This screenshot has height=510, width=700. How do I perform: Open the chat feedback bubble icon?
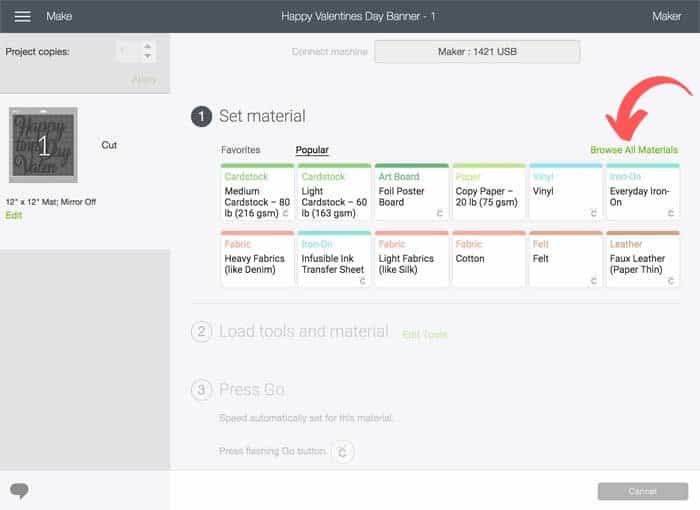click(x=19, y=490)
